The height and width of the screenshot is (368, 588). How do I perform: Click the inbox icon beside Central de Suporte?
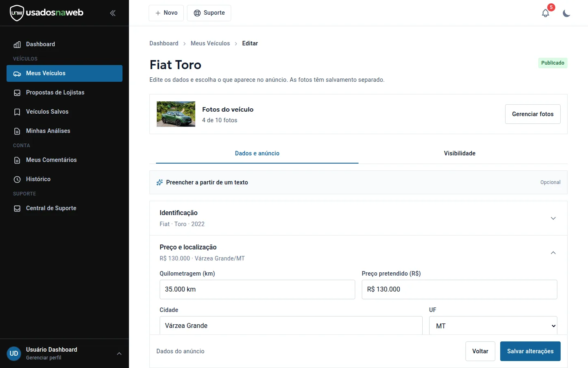17,209
